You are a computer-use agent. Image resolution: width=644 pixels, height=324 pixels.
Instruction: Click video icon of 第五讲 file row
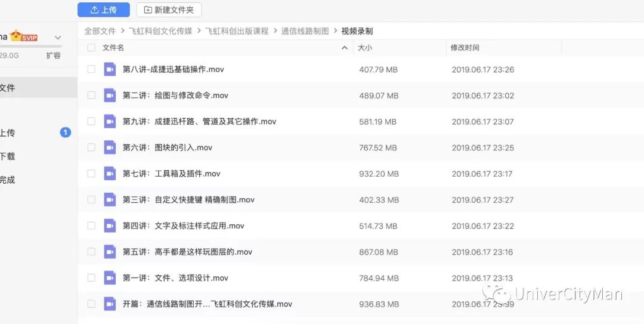click(110, 252)
